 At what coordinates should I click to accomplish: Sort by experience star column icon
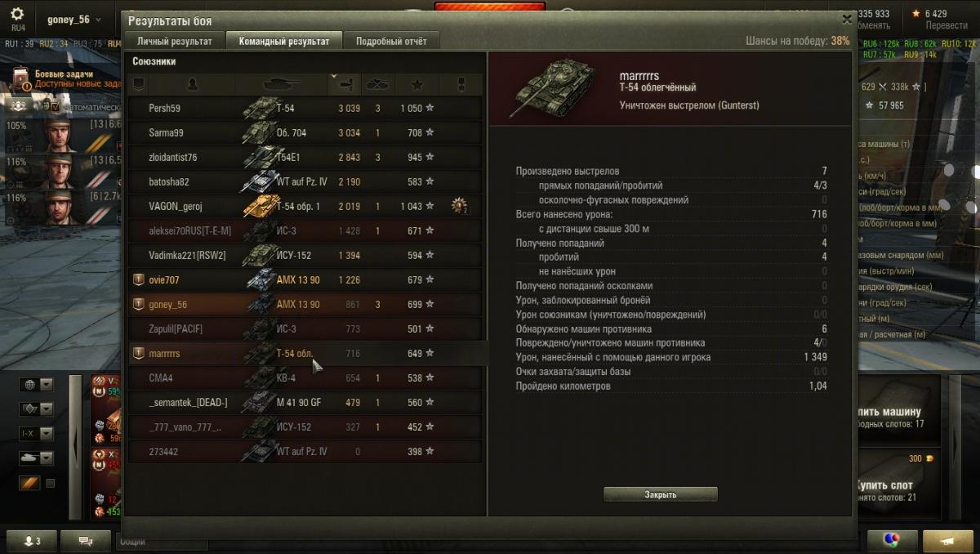pyautogui.click(x=417, y=84)
